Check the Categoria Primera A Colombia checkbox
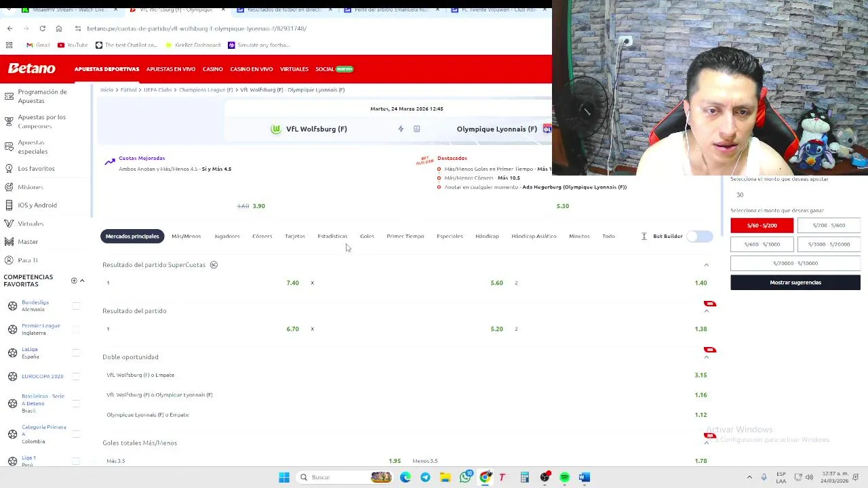 (x=76, y=434)
